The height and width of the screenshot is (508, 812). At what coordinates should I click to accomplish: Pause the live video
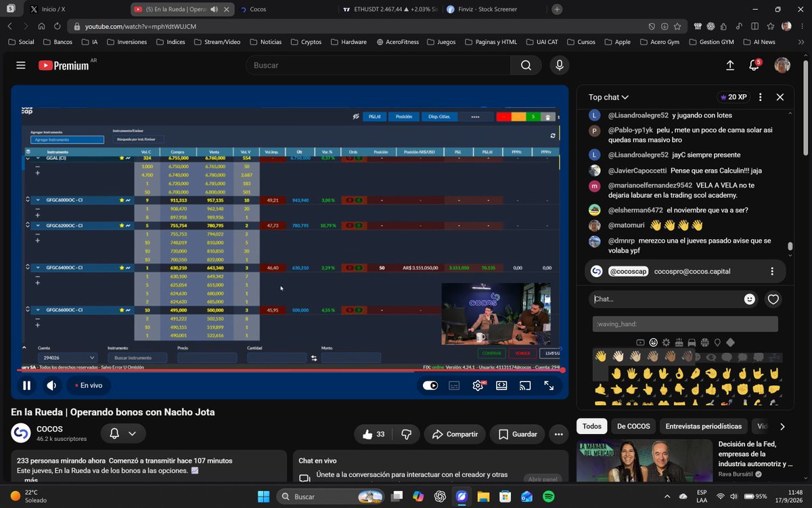tap(26, 385)
